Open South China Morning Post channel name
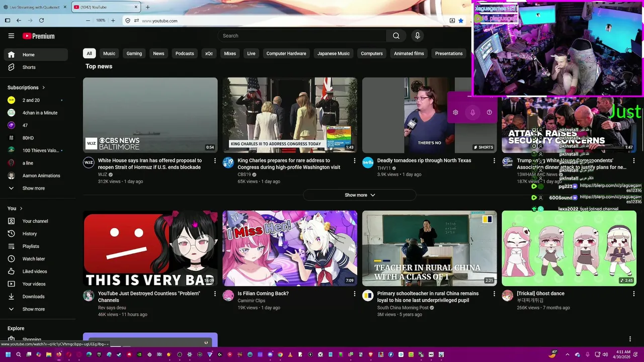 pos(403,308)
